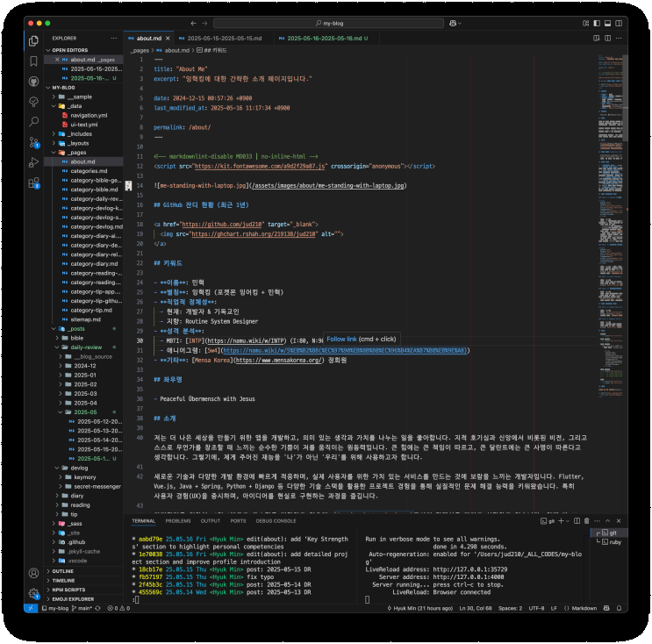Split the terminal pane

(x=577, y=521)
